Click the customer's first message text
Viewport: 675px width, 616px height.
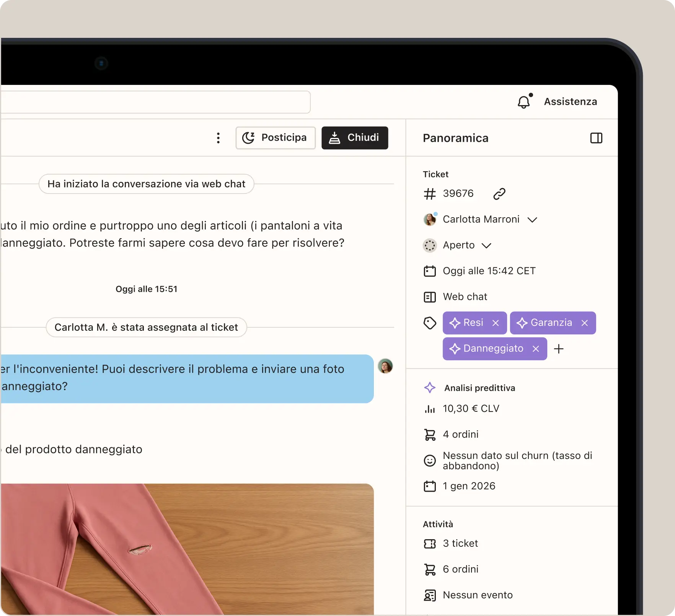click(173, 234)
